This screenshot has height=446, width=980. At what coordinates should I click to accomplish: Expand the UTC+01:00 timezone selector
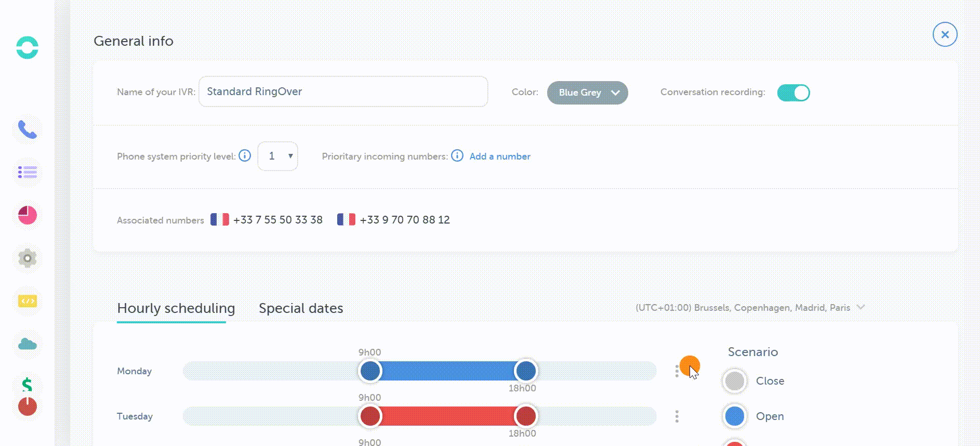click(750, 308)
